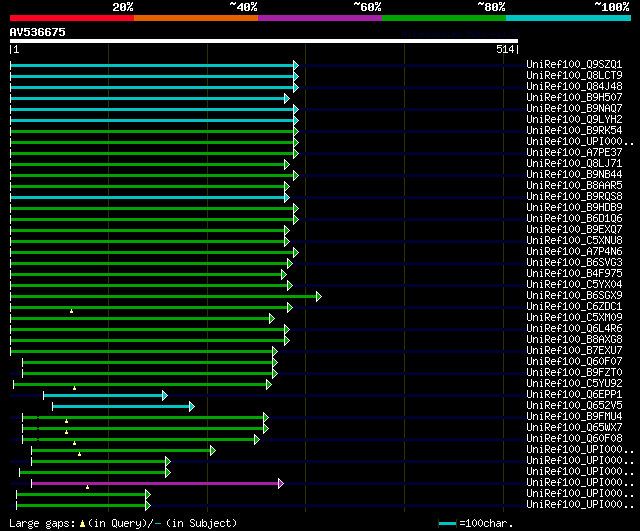Click the UniRef100_C5XM09 label

(x=574, y=318)
